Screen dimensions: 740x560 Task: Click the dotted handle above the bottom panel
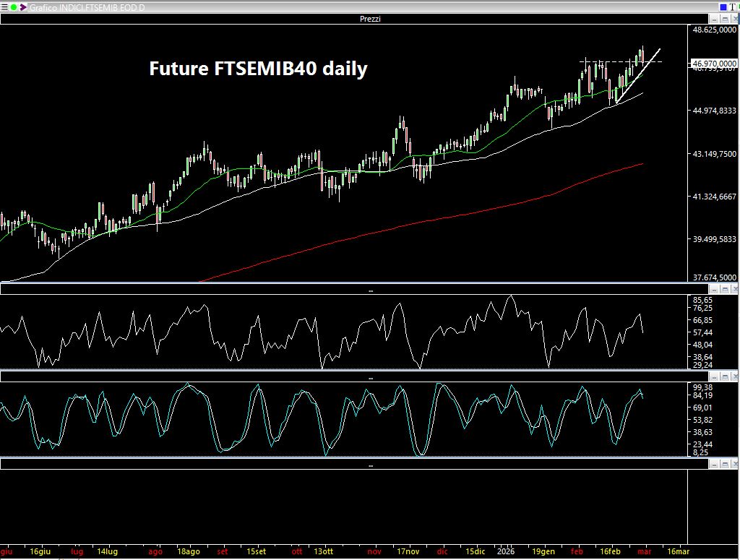(371, 465)
